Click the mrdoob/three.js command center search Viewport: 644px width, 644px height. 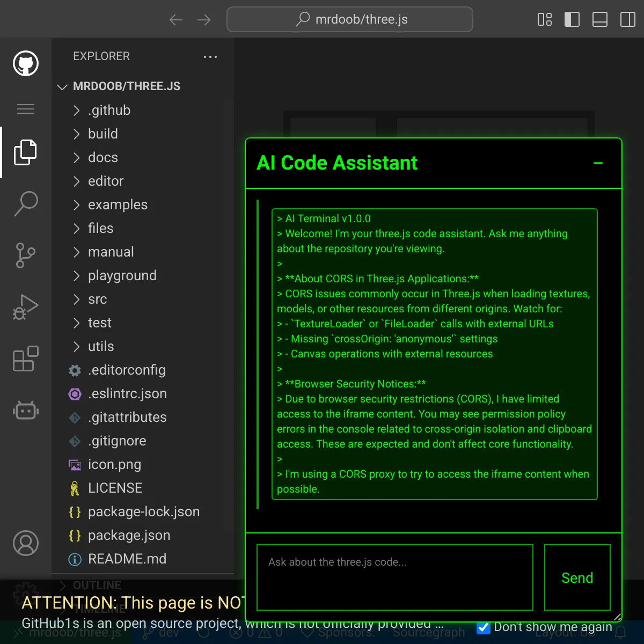(x=350, y=20)
